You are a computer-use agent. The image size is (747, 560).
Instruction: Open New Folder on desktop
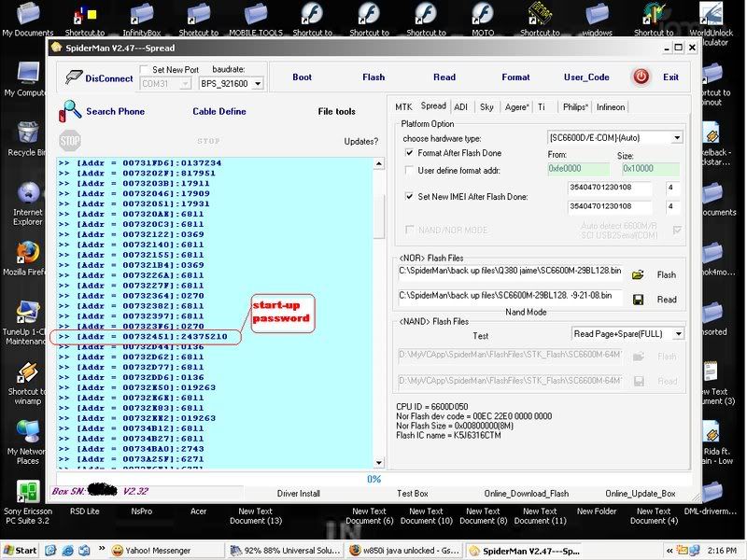pos(597,511)
